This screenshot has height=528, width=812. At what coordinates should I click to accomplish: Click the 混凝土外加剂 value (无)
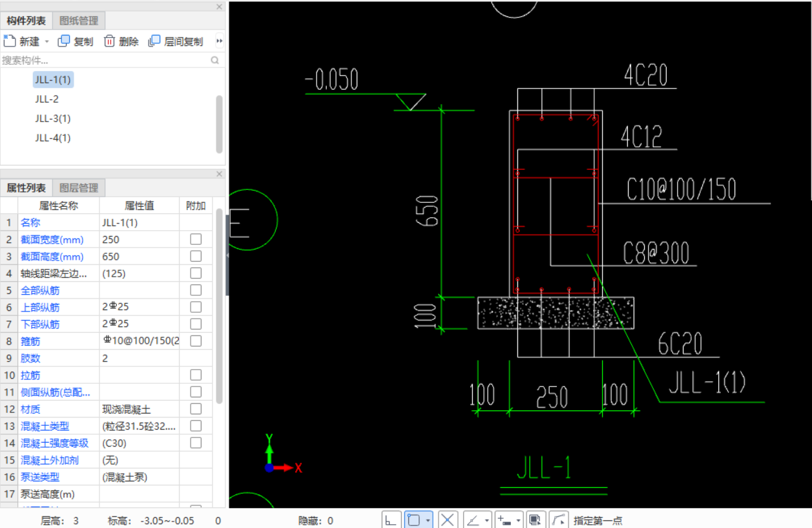(x=140, y=460)
